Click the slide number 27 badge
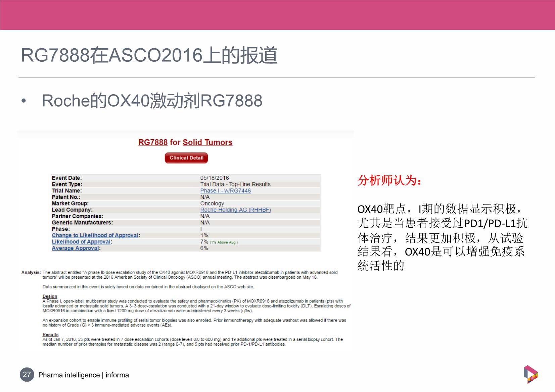 (x=27, y=375)
